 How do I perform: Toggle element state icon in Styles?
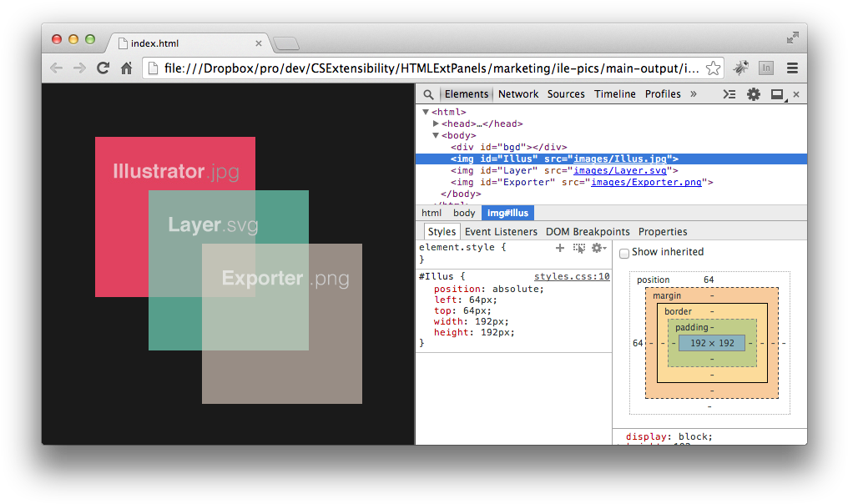578,248
